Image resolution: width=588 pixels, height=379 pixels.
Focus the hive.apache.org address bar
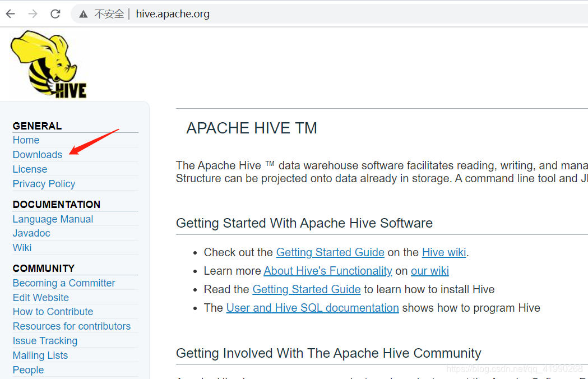[330, 14]
